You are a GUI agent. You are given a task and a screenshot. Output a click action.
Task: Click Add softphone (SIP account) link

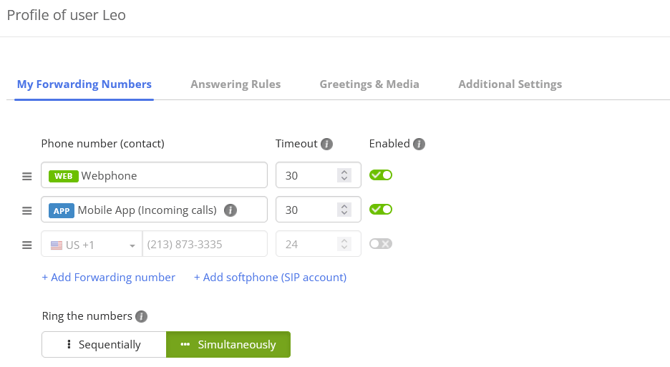[x=270, y=277]
